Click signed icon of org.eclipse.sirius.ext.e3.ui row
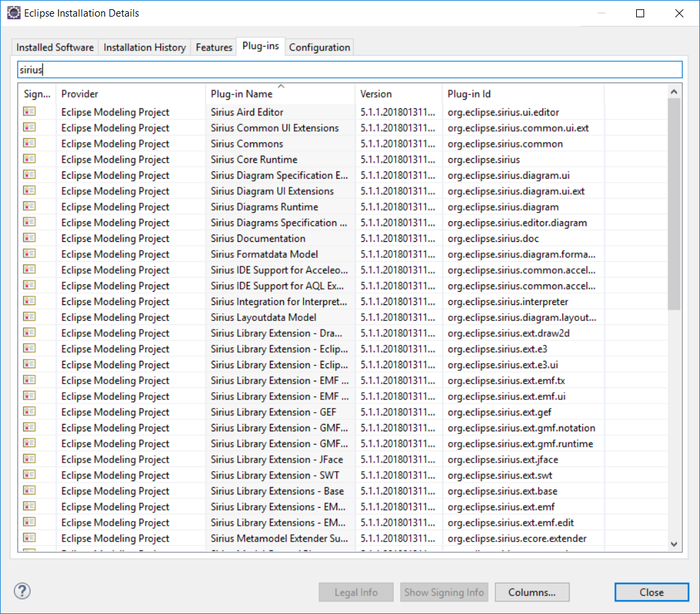 coord(29,364)
